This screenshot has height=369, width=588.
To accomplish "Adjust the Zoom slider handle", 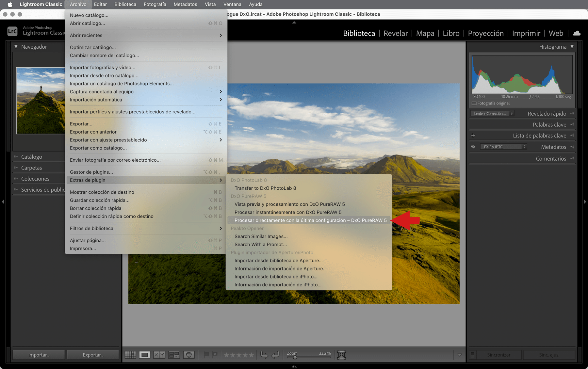I will coord(295,357).
